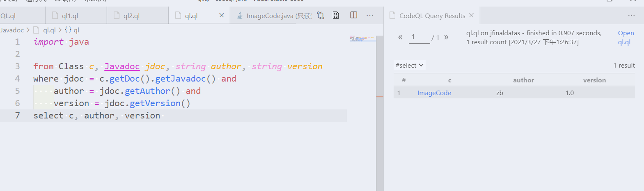Viewport: 644px width, 191px height.
Task: Switch to the ql2.ql tab
Action: [138, 16]
